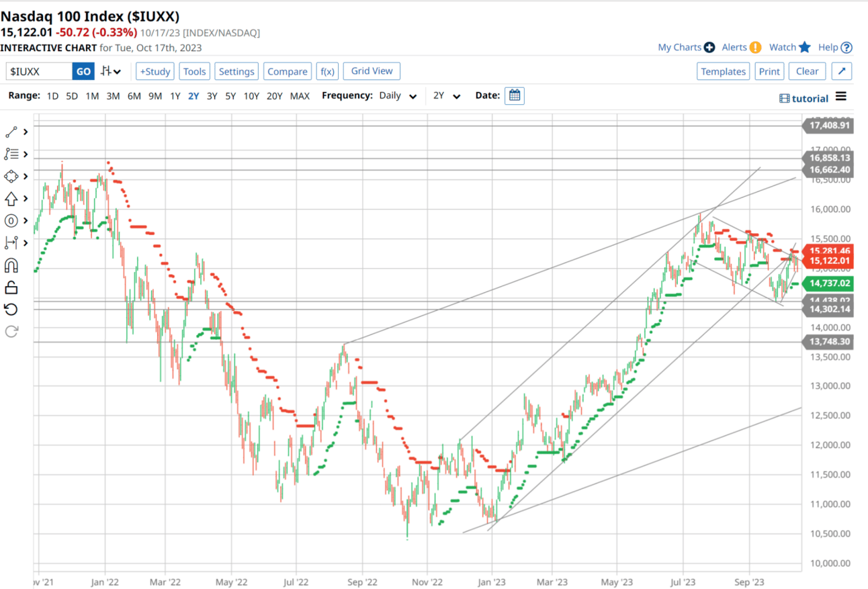Click the tutorial video icon
This screenshot has height=589, width=868.
[785, 99]
